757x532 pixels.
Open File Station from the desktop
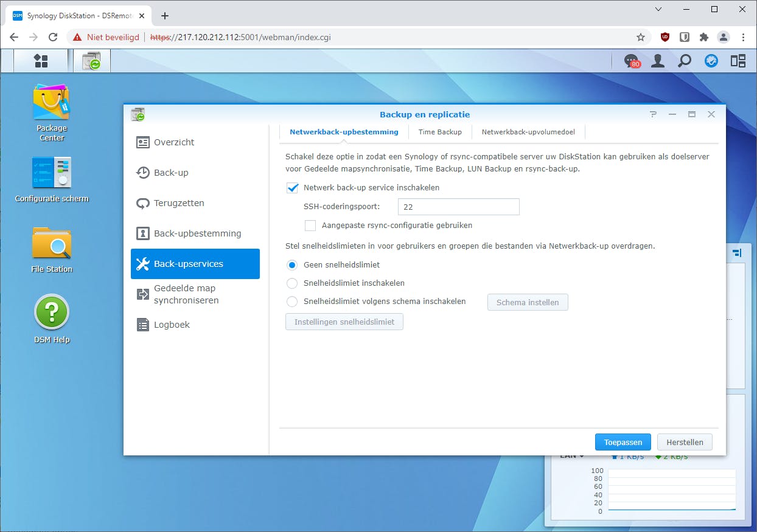coord(51,243)
